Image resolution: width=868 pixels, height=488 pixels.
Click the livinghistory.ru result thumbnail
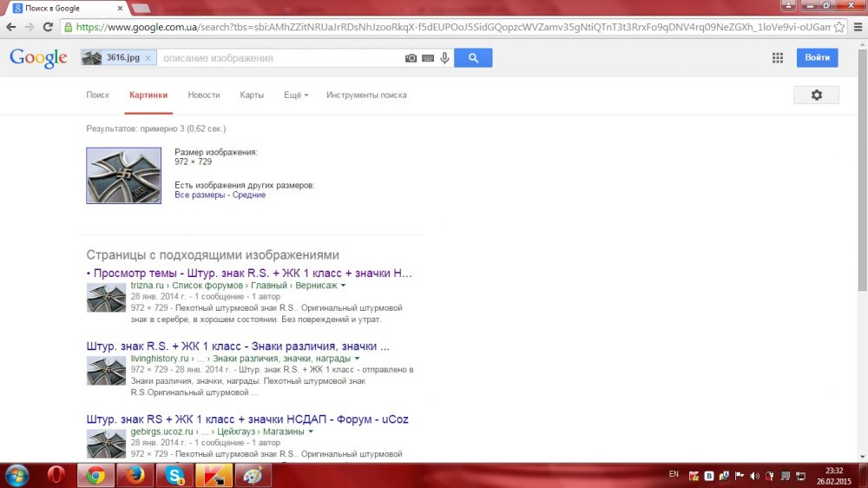coord(106,371)
